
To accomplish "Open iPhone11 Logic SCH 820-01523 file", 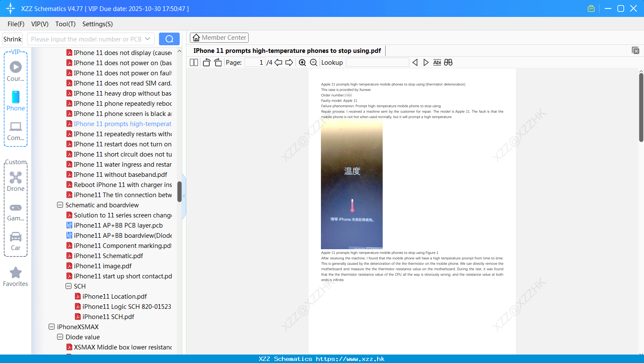I will coord(123,307).
